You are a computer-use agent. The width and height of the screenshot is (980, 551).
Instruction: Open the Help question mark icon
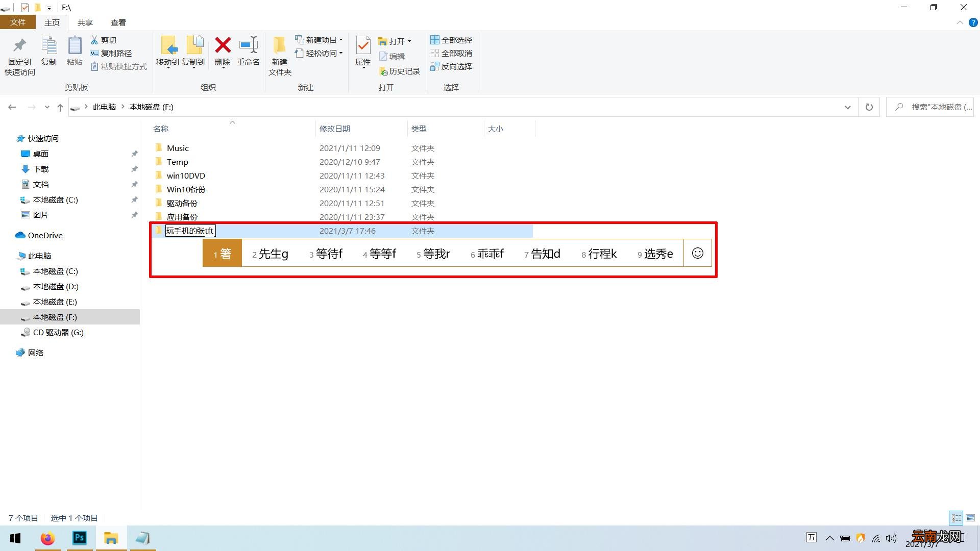coord(973,22)
